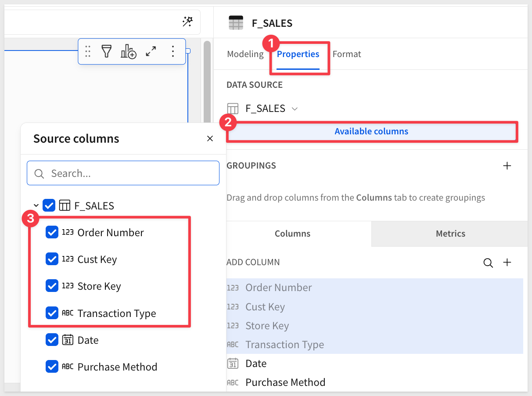The height and width of the screenshot is (396, 532).
Task: Uncheck the Date source column checkbox
Action: pyautogui.click(x=52, y=340)
